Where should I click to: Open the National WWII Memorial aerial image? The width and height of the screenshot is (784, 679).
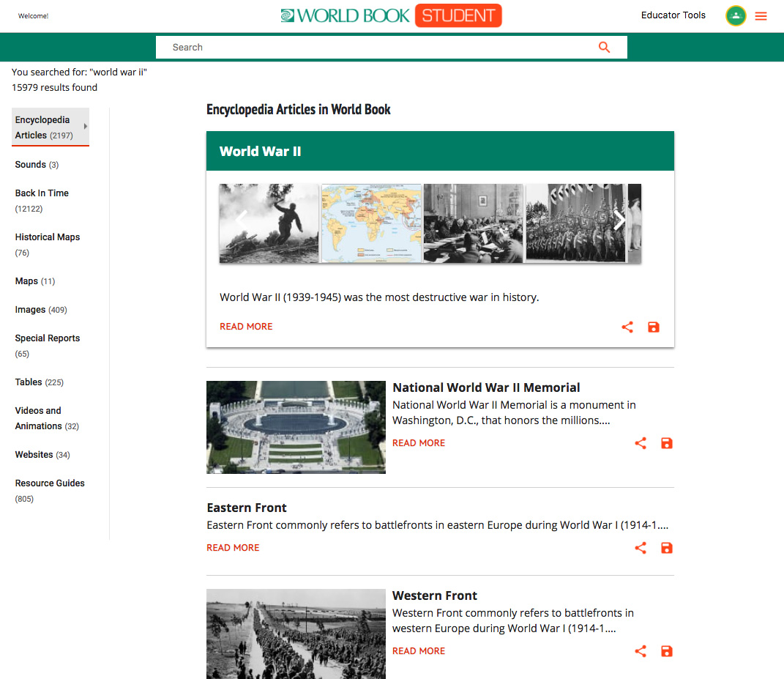coord(296,427)
